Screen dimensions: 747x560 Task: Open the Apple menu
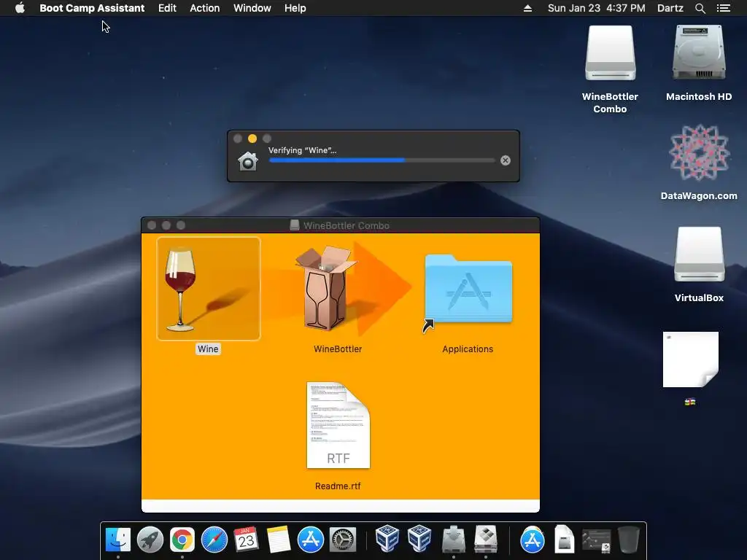pos(20,8)
